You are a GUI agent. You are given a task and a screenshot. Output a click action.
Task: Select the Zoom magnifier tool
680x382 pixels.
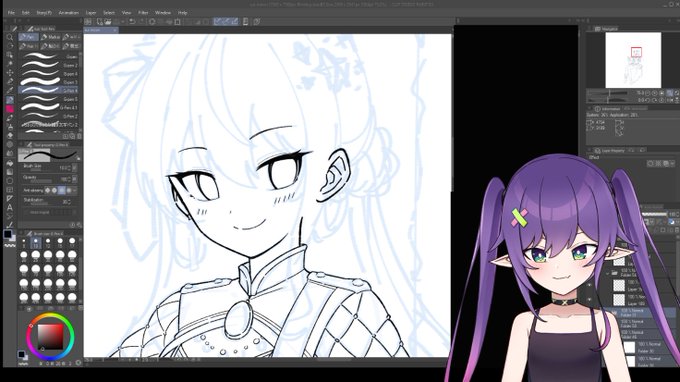pyautogui.click(x=10, y=37)
